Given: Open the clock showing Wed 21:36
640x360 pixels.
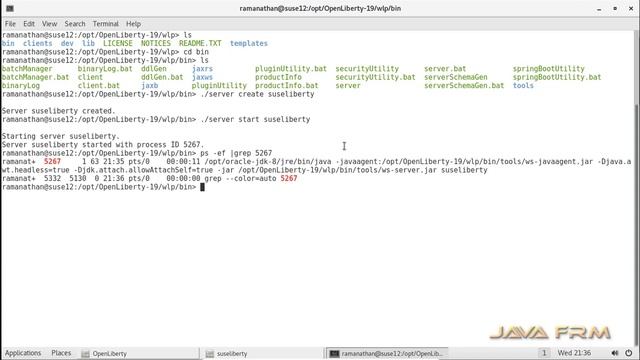Looking at the screenshot, I should tap(574, 353).
